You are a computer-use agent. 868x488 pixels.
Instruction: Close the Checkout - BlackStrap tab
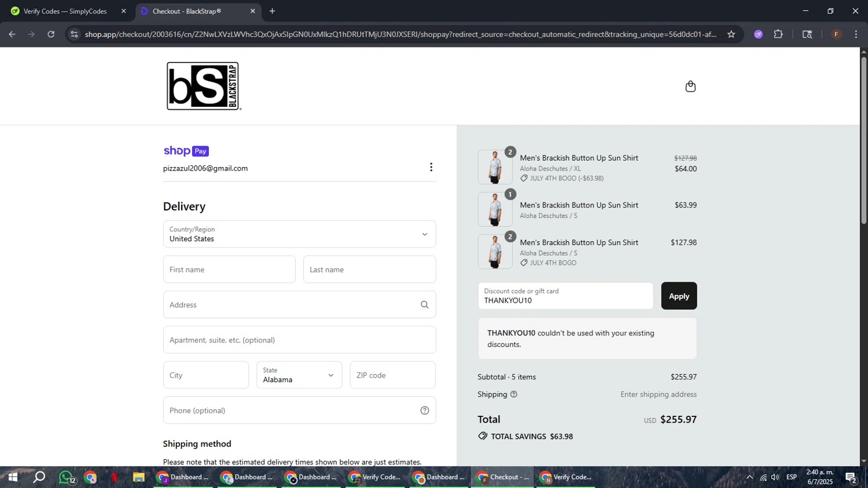[x=252, y=11]
